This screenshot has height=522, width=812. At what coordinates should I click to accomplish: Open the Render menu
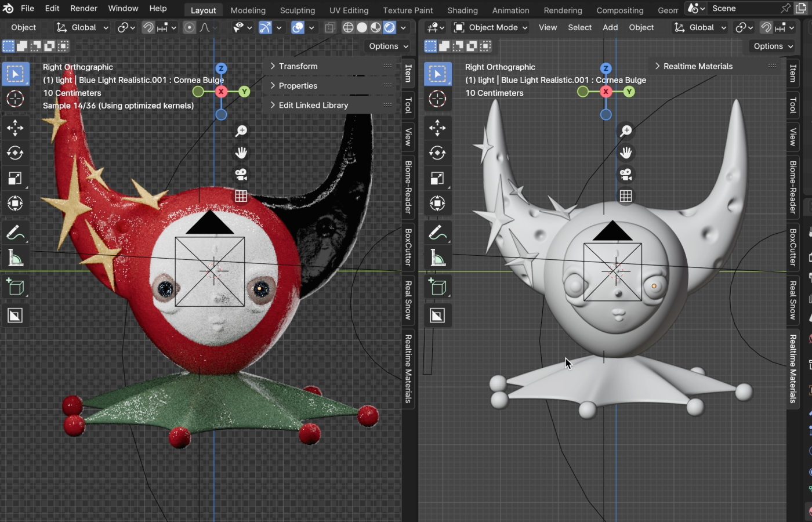tap(84, 8)
